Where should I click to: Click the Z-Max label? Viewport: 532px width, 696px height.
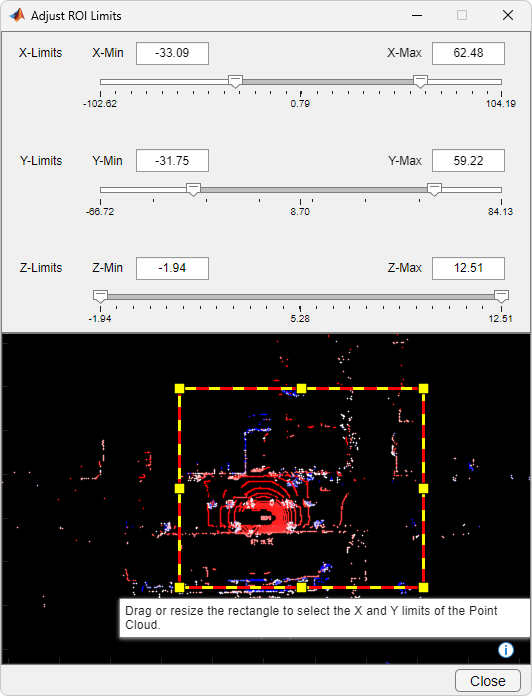(405, 268)
